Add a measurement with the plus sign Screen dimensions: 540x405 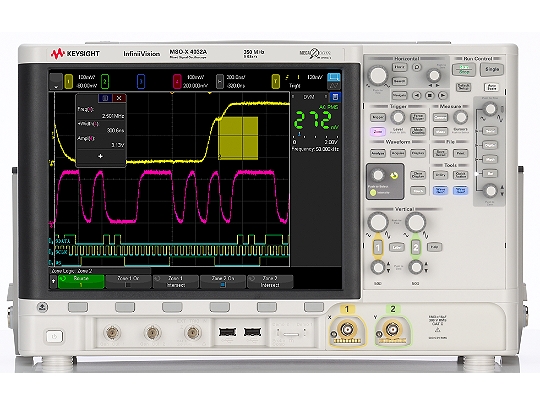click(x=100, y=156)
